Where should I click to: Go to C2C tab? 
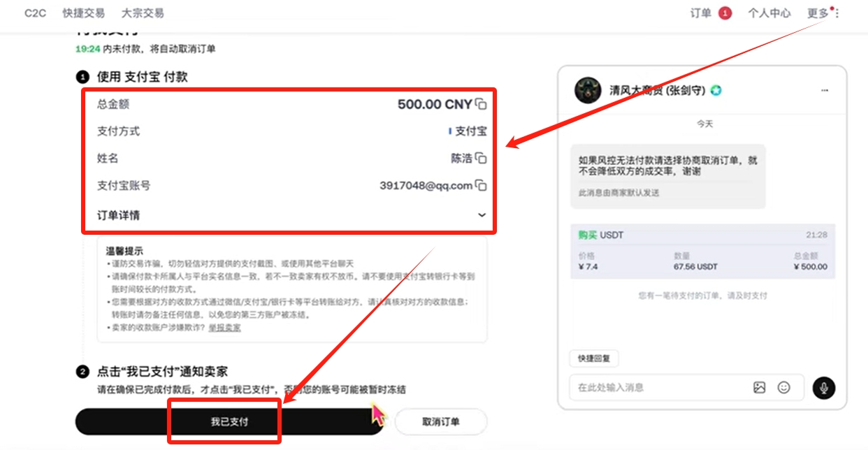coord(35,13)
